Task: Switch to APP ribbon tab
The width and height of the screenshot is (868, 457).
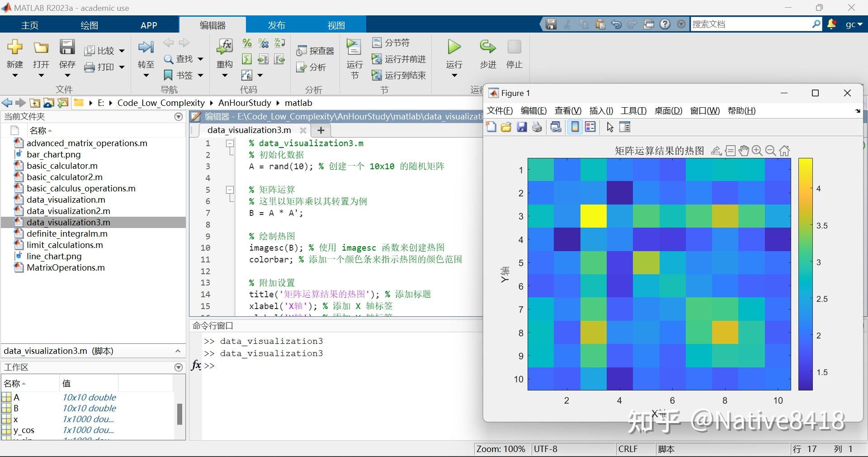Action: pos(149,25)
